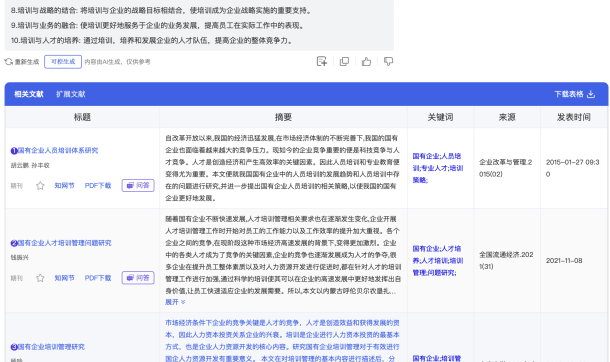Give the answer a thumbs up
Screen dimensions: 610x362
coord(366,61)
